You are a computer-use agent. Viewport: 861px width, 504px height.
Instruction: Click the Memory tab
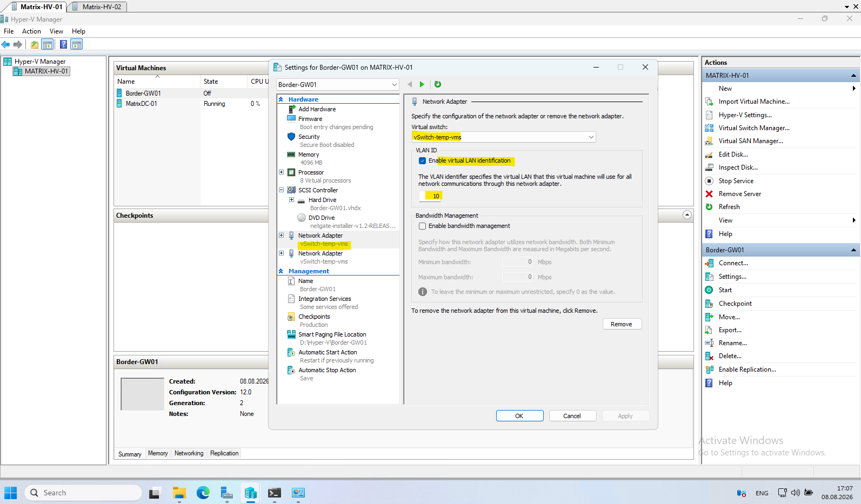[x=158, y=454]
